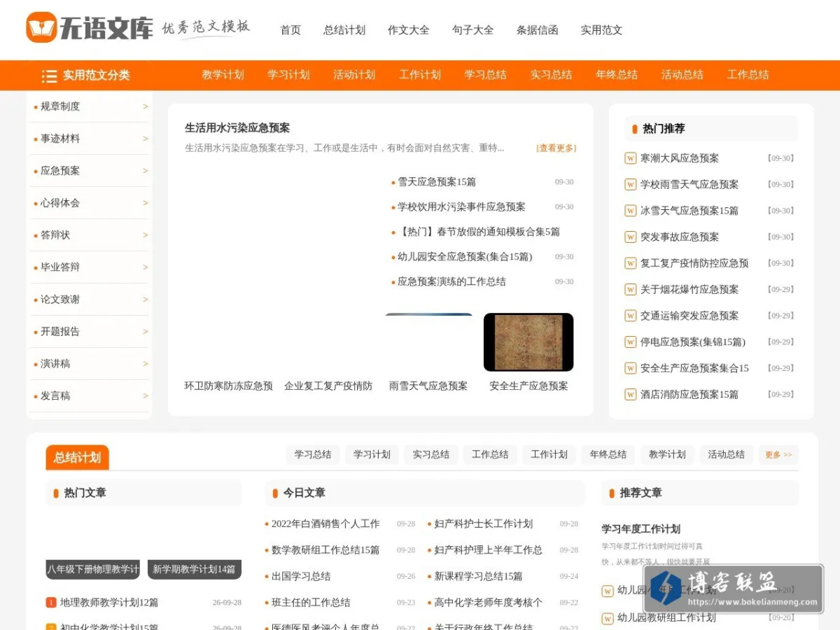The width and height of the screenshot is (840, 630).
Task: Expand the 开题报告 category arrow
Action: (x=146, y=332)
